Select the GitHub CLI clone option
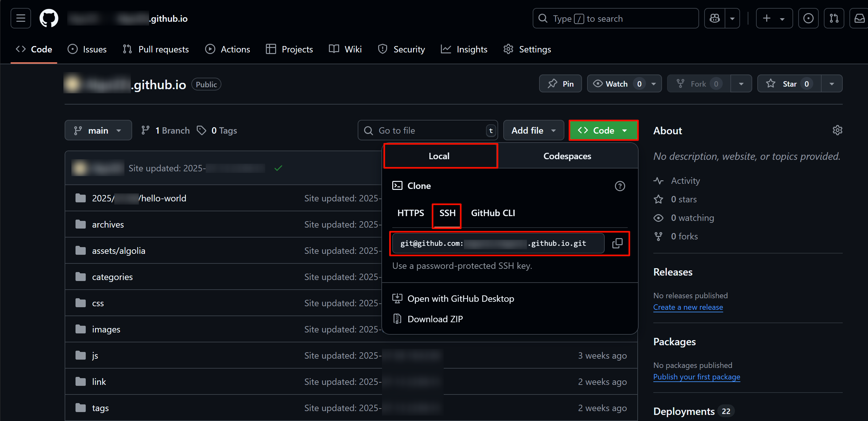 [493, 213]
